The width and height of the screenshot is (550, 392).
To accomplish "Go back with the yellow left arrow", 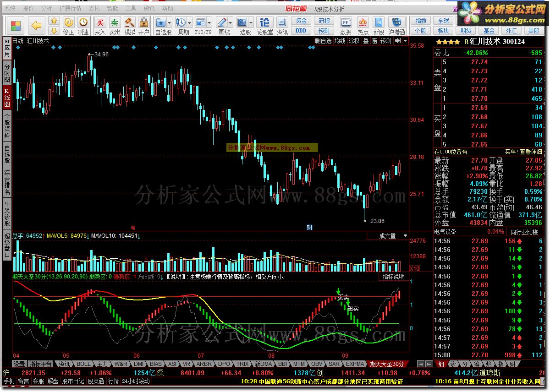I will coord(37,25).
